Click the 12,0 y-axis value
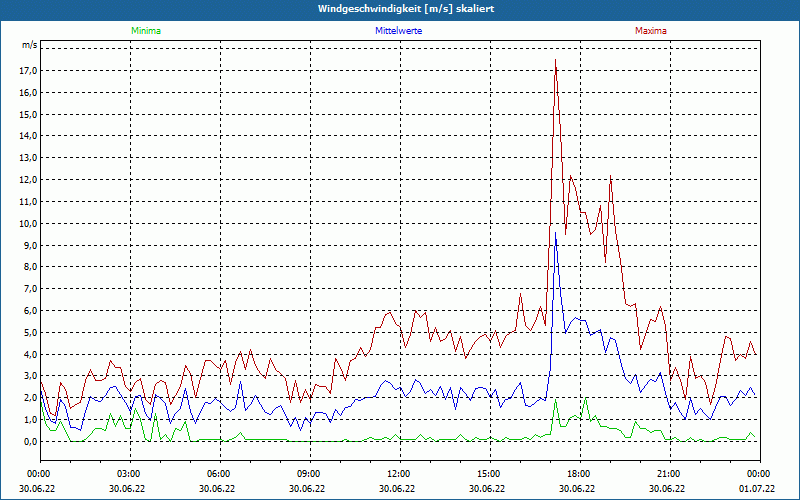Screen dimensions: 800x500 [29, 180]
